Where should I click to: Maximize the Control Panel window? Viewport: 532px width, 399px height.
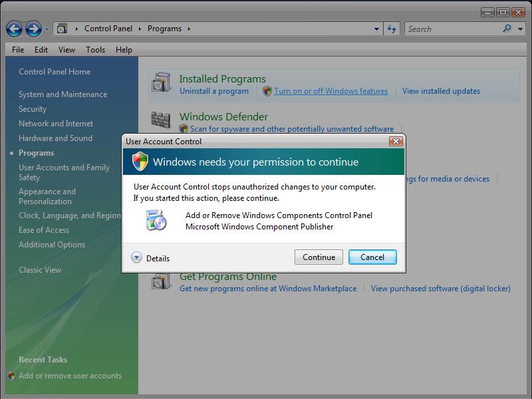(503, 13)
